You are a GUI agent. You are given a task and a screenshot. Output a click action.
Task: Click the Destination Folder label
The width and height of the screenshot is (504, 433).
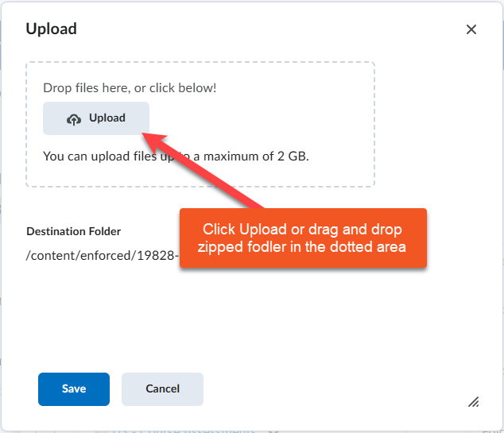click(x=74, y=231)
